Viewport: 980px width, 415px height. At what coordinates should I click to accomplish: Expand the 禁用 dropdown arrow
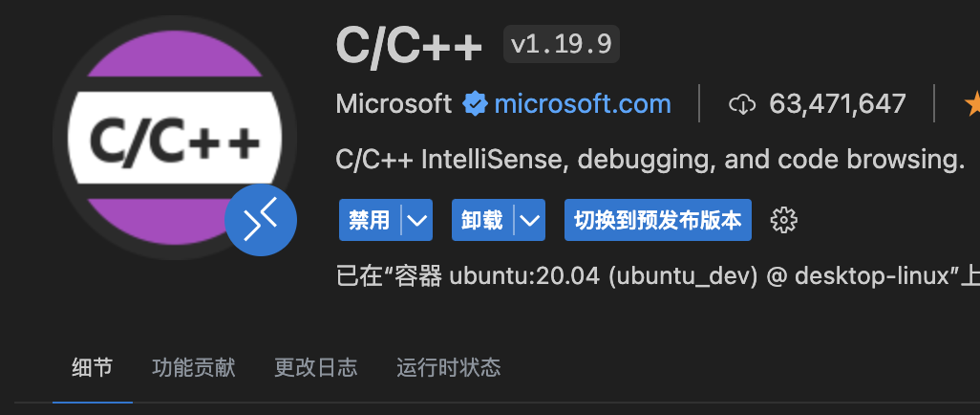(416, 220)
